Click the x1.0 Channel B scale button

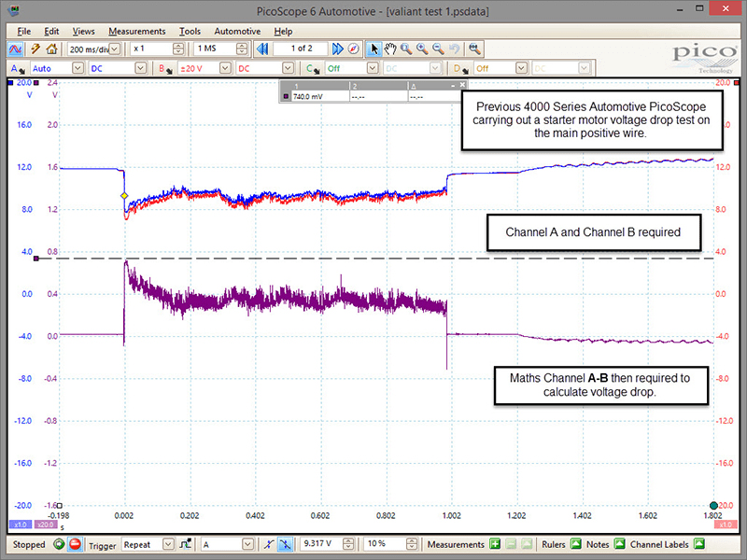click(726, 525)
